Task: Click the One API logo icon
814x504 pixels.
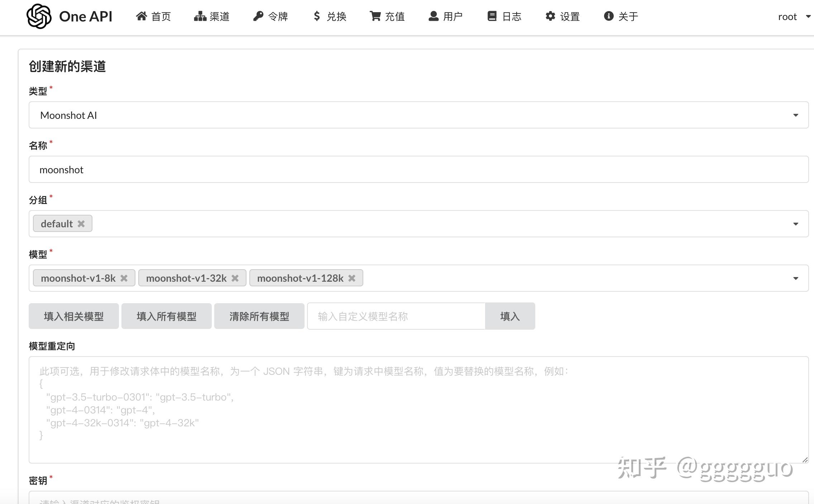Action: pos(39,16)
